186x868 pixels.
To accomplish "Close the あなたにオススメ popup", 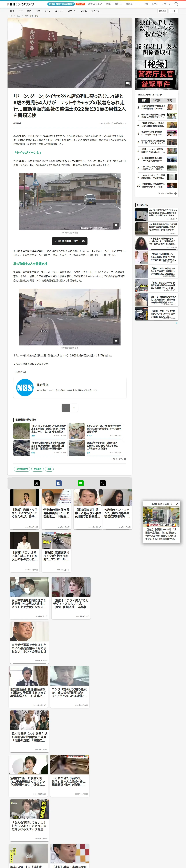I will coord(177,504).
